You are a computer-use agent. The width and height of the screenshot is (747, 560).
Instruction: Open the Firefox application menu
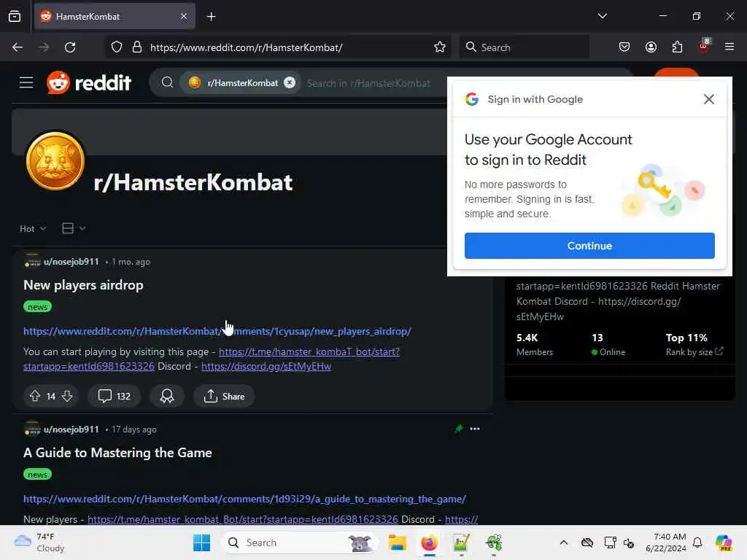coord(729,47)
